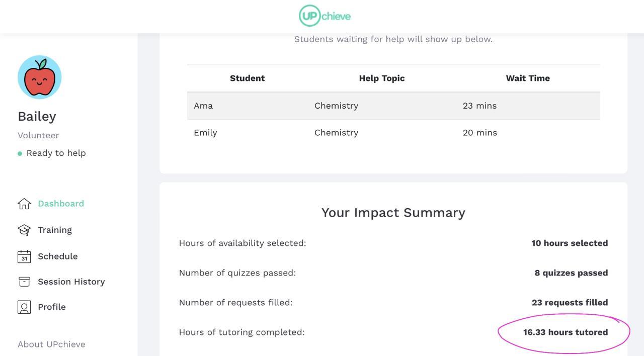Select Emily's Chemistry help request row
This screenshot has height=356, width=644.
pyautogui.click(x=393, y=133)
